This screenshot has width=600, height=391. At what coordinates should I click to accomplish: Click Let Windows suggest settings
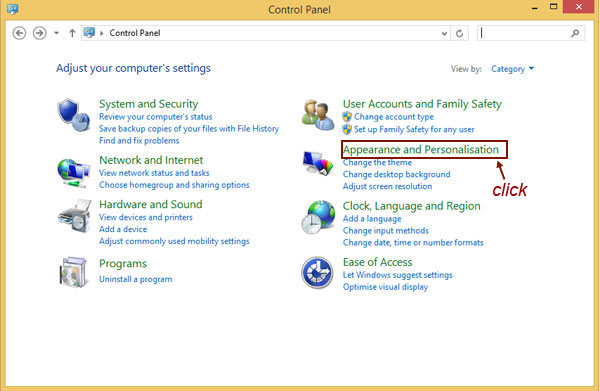(398, 275)
